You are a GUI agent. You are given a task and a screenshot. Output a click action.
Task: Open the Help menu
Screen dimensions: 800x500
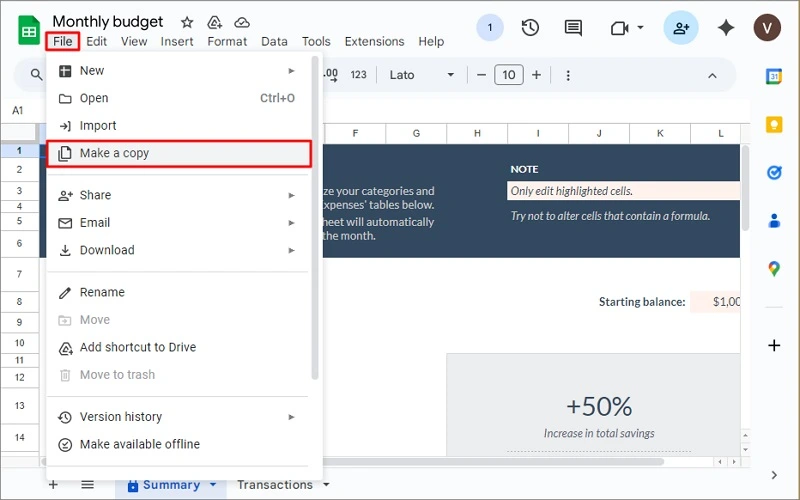(431, 41)
